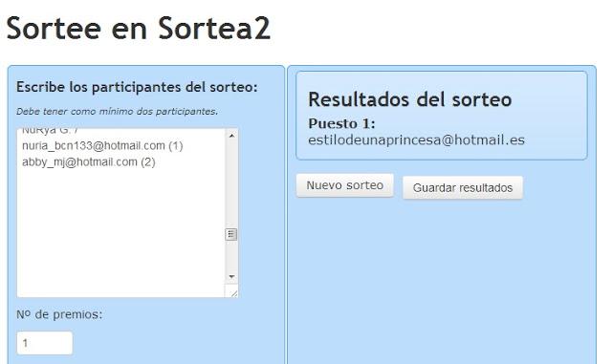Image resolution: width=612 pixels, height=364 pixels.
Task: Click the Nº de premios: label
Action: [x=59, y=314]
